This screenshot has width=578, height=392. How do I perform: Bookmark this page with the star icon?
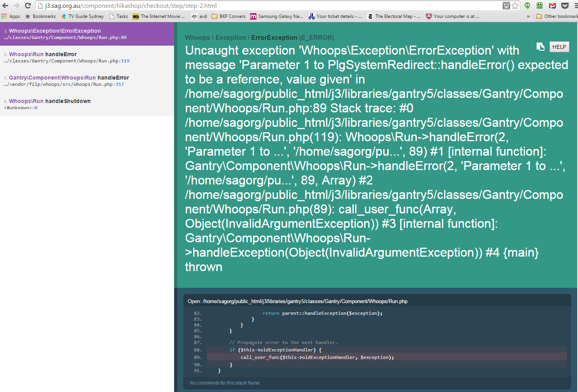[x=515, y=5]
